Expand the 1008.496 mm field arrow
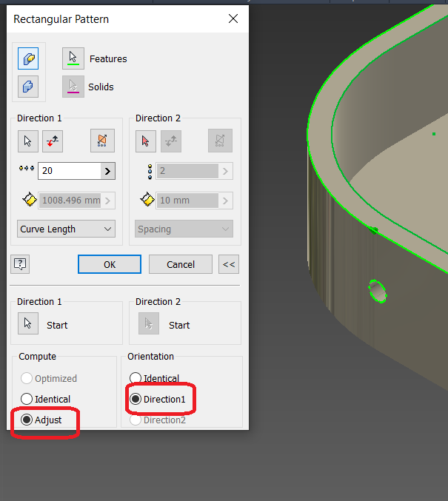The image size is (448, 501). [108, 201]
